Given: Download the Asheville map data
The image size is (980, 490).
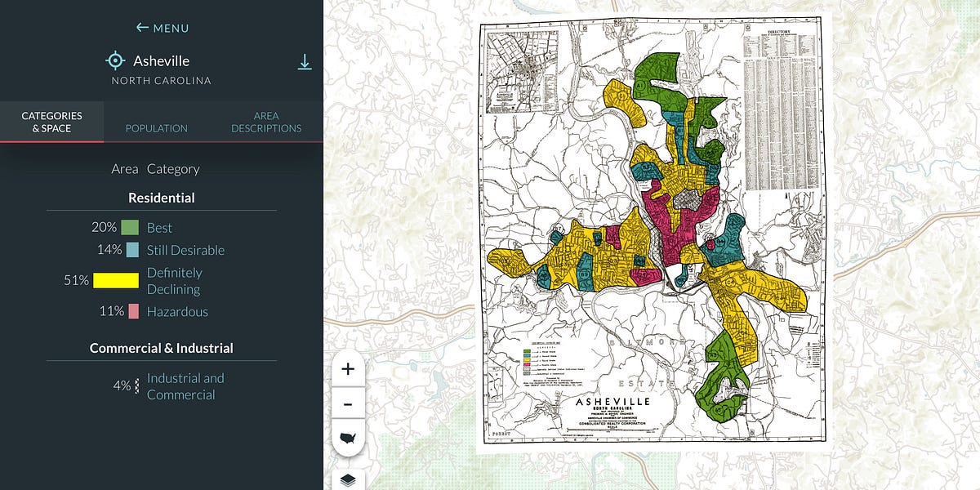Looking at the screenshot, I should (x=305, y=60).
